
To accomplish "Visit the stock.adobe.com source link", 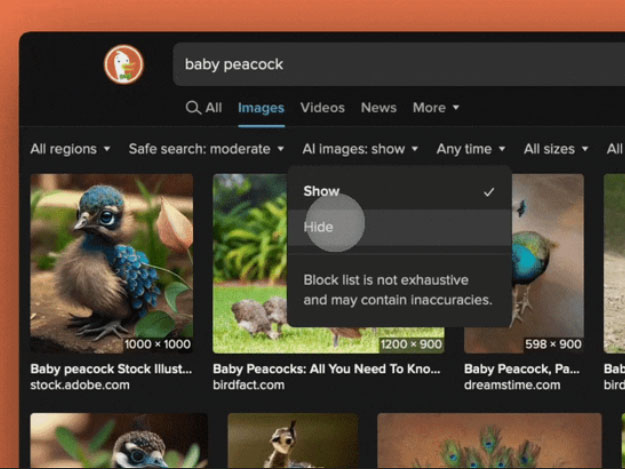I will pyautogui.click(x=80, y=385).
